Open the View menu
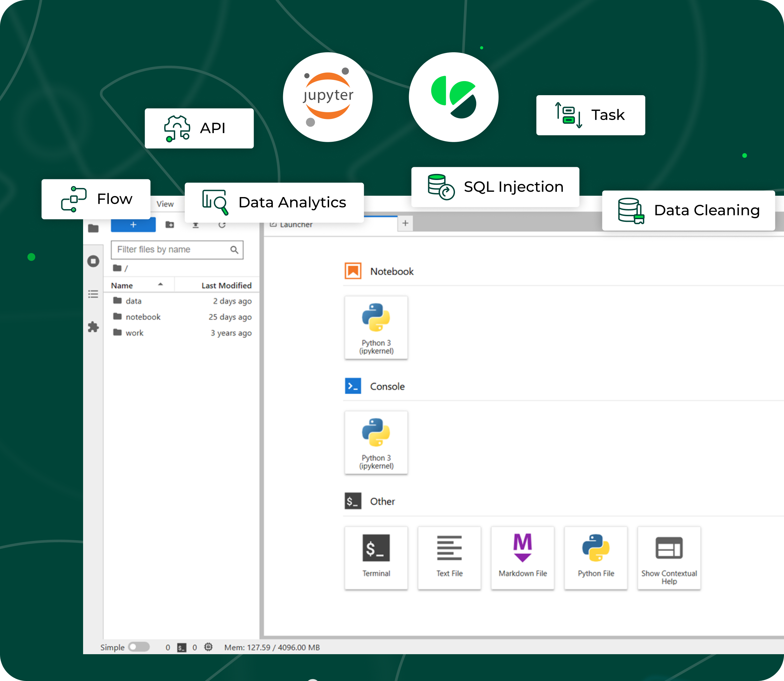This screenshot has height=681, width=784. (165, 204)
